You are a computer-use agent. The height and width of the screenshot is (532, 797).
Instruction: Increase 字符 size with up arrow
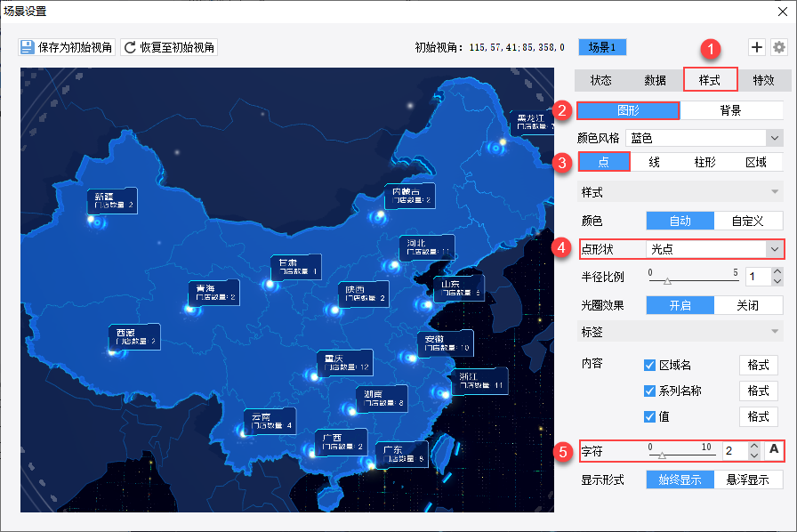tap(754, 446)
